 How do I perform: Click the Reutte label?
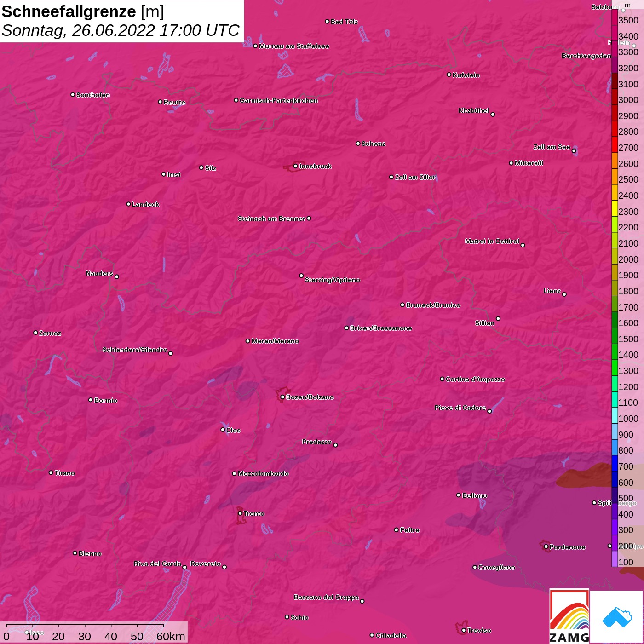tap(174, 102)
